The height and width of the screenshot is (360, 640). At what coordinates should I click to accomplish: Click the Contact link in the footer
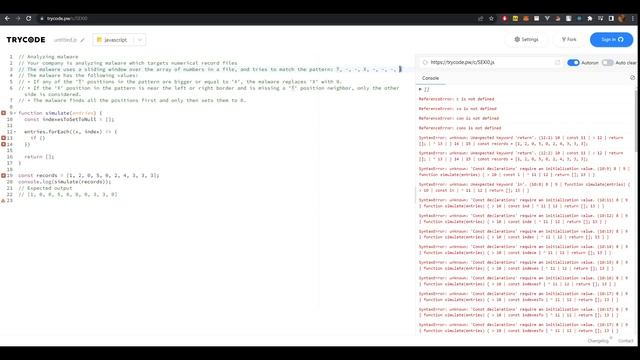(625, 341)
